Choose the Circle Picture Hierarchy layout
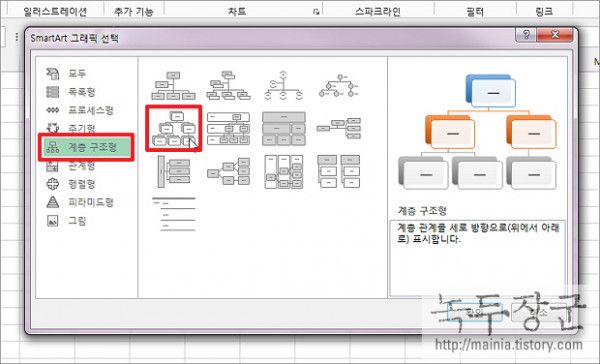Screen dimensions: 600x364 point(339,85)
